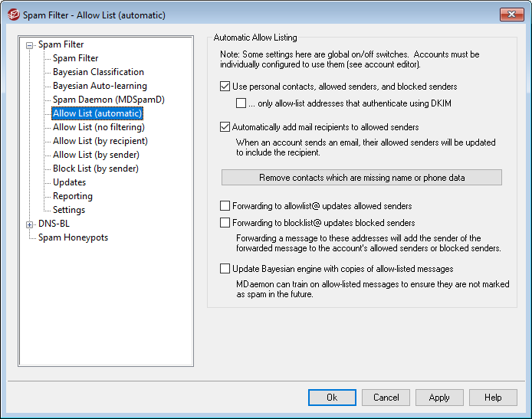Close the Spam Filter dialog window
The width and height of the screenshot is (532, 419).
511,15
